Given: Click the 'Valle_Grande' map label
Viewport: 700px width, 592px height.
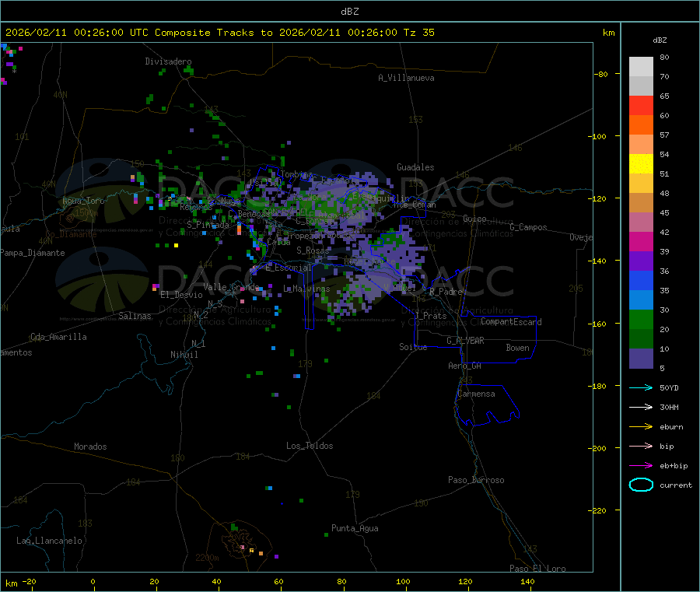Looking at the screenshot, I should (x=231, y=286).
